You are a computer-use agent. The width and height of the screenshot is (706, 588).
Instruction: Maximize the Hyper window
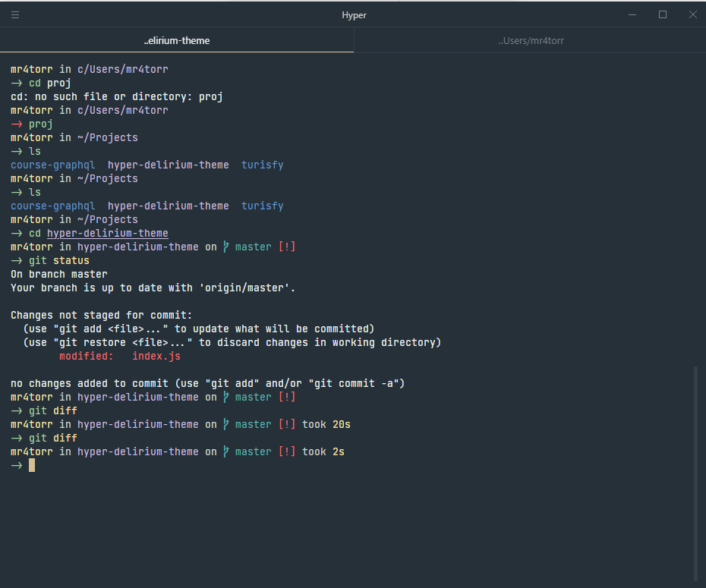pyautogui.click(x=662, y=15)
